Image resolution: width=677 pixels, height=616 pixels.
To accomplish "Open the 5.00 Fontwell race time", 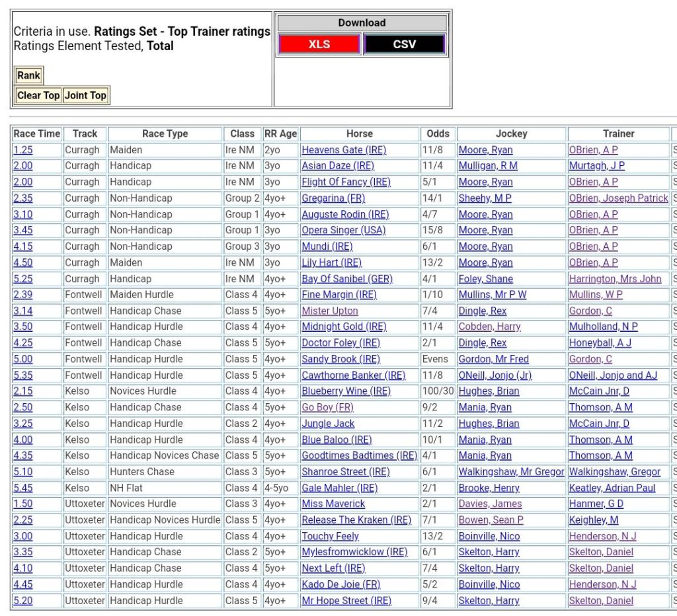I will [x=23, y=359].
